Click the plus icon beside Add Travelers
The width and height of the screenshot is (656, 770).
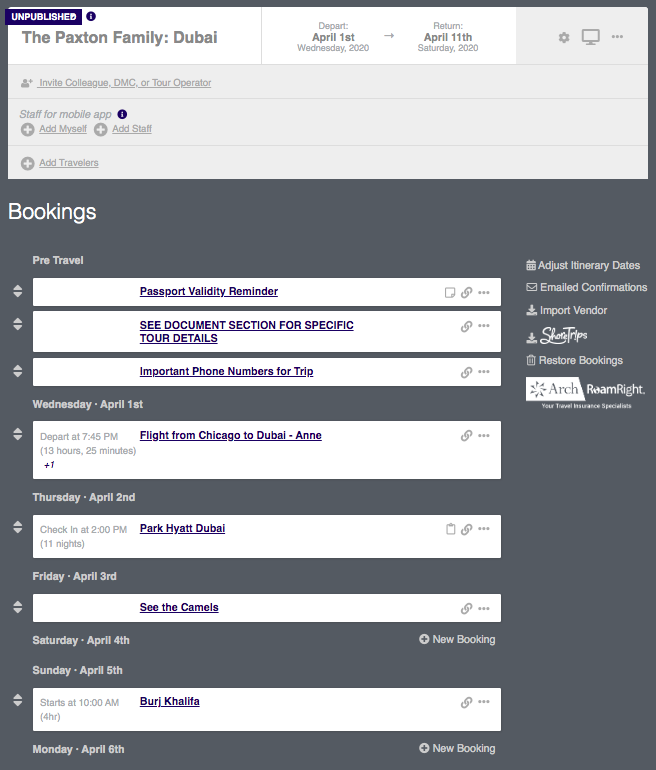[27, 163]
